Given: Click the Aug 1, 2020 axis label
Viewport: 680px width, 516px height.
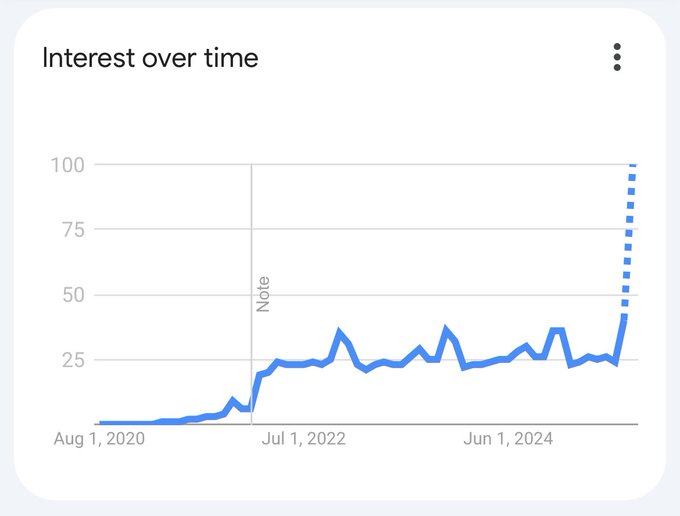Looking at the screenshot, I should coord(99,439).
